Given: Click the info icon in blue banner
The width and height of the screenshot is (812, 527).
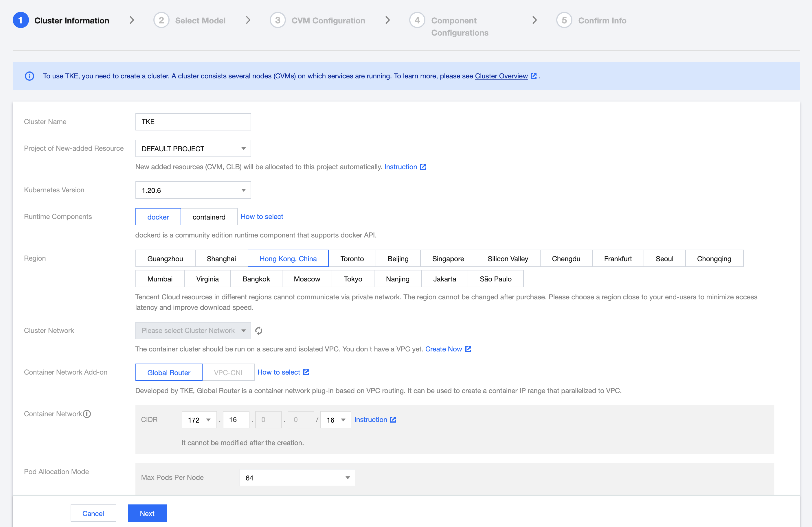Looking at the screenshot, I should point(29,76).
